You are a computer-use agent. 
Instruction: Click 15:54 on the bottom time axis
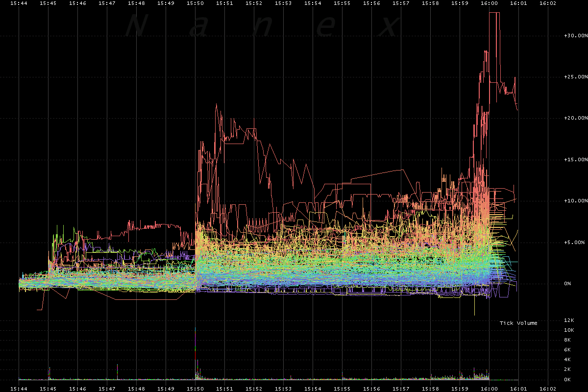pyautogui.click(x=313, y=389)
